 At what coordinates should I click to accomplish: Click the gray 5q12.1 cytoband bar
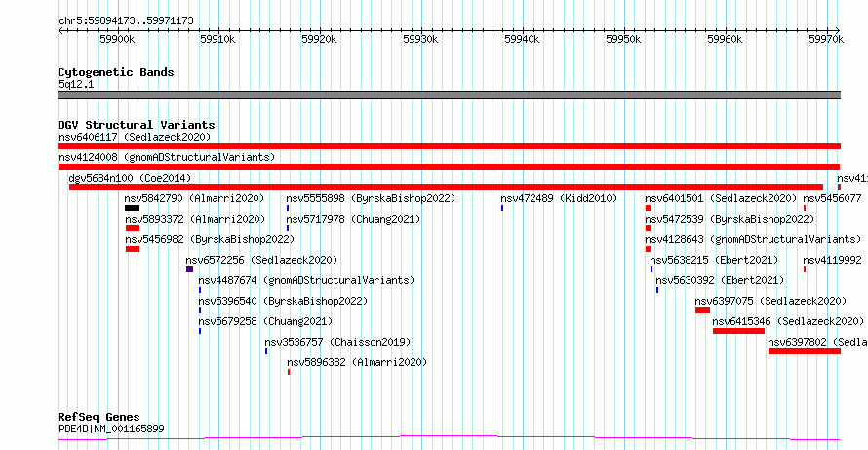coord(449,95)
